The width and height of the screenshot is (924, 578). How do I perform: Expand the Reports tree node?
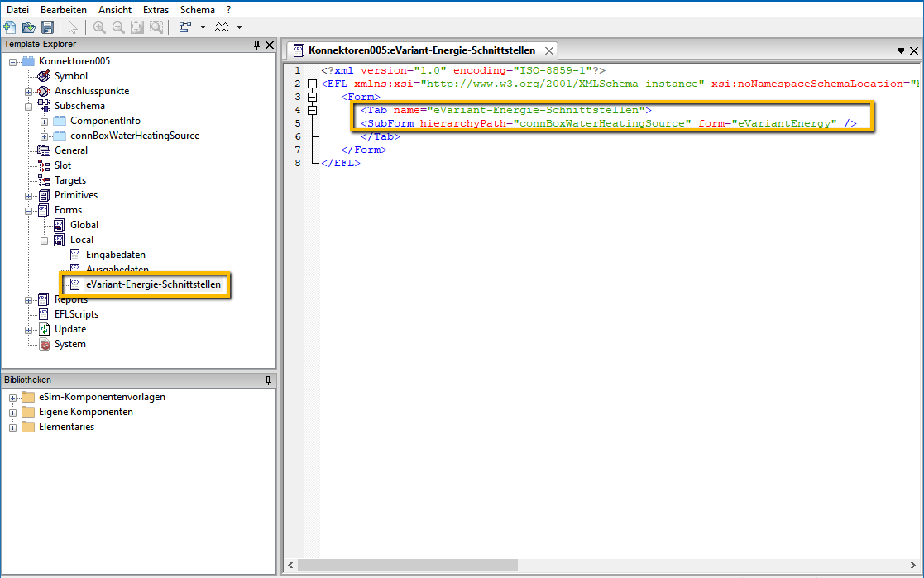click(28, 300)
